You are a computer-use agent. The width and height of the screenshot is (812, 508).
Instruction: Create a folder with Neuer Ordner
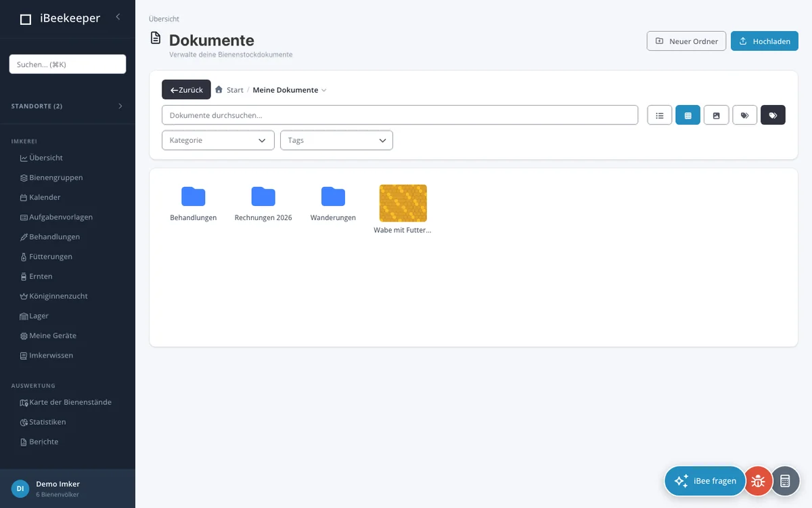pos(687,41)
